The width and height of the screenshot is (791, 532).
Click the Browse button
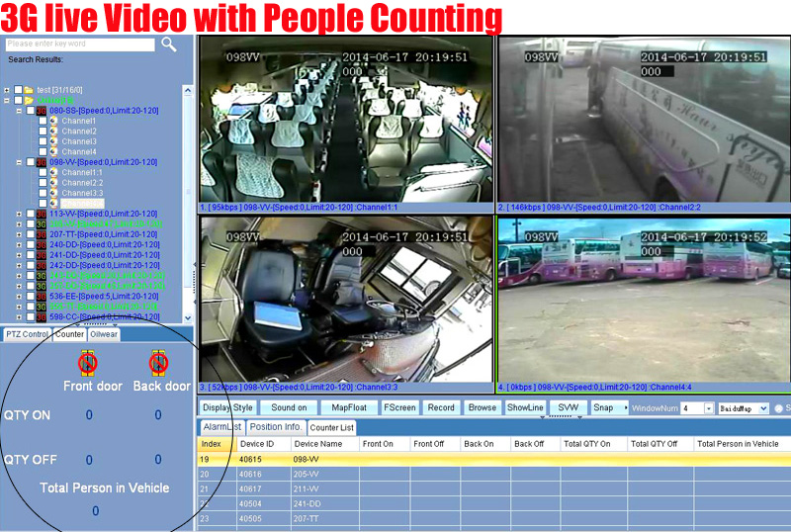click(483, 407)
